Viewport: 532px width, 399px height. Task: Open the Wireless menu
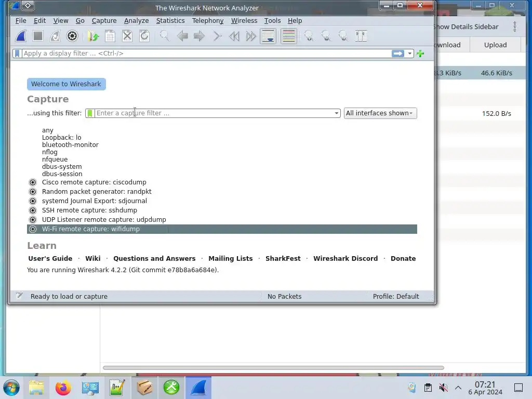244,21
